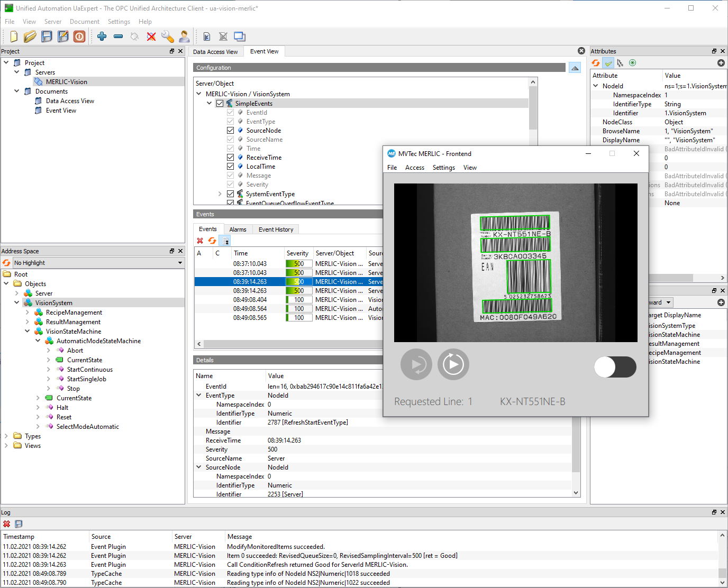Expand the SystemEventType node
The width and height of the screenshot is (728, 588).
coord(220,194)
